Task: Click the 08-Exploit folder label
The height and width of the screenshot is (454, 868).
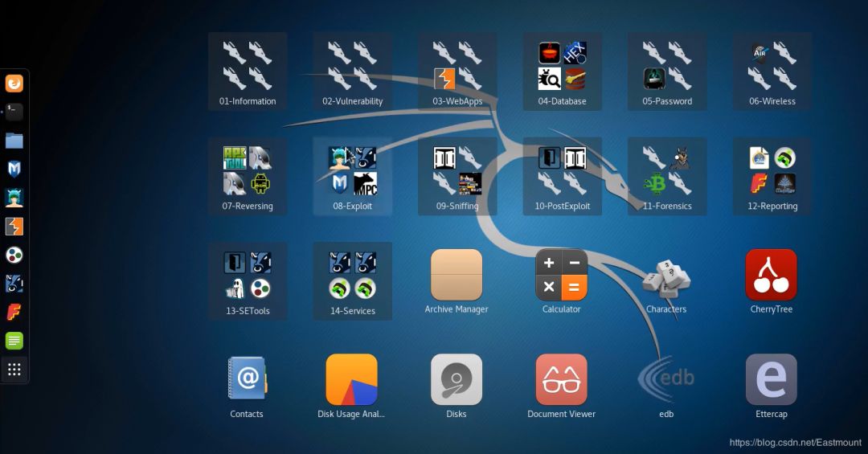Action: click(x=353, y=206)
